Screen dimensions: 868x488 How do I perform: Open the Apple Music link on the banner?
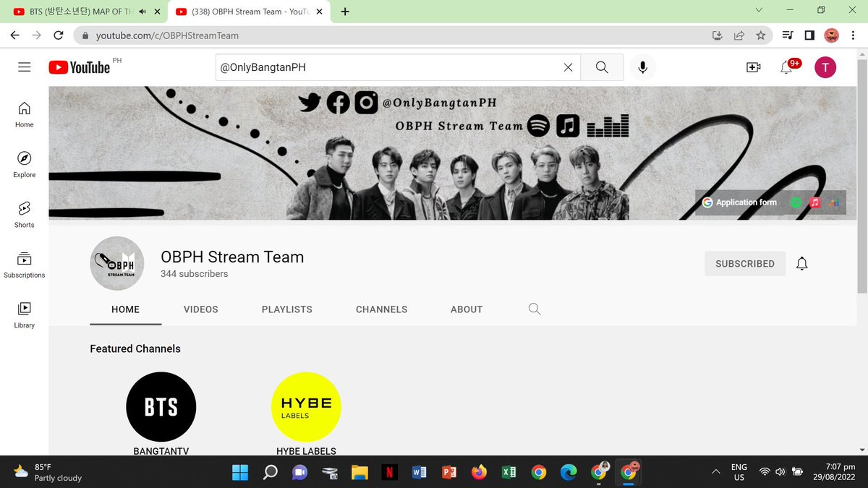815,202
